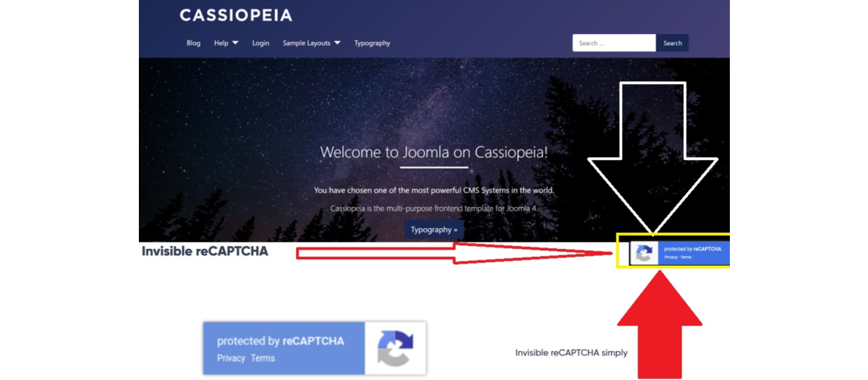
Task: Click the Invisible reCAPTCHA heading
Action: click(x=205, y=252)
